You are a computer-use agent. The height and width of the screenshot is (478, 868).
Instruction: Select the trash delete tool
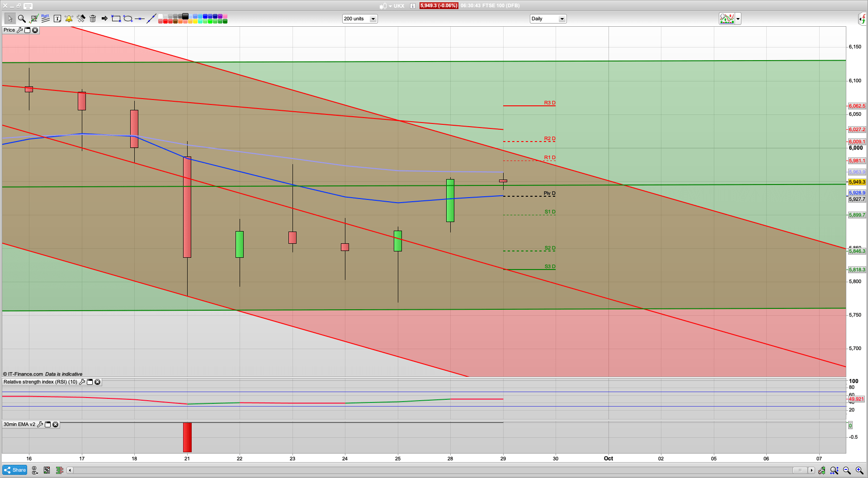pyautogui.click(x=92, y=19)
